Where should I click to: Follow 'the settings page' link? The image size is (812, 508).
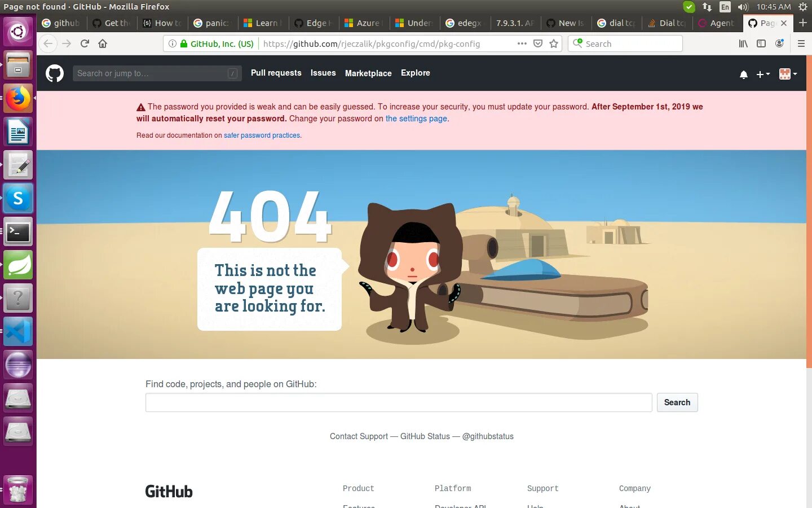(416, 119)
